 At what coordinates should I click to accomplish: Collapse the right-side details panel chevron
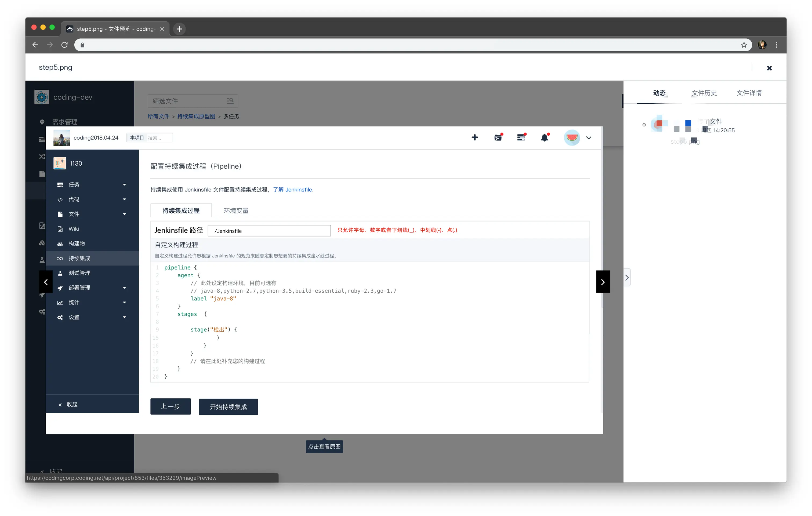[x=626, y=278]
